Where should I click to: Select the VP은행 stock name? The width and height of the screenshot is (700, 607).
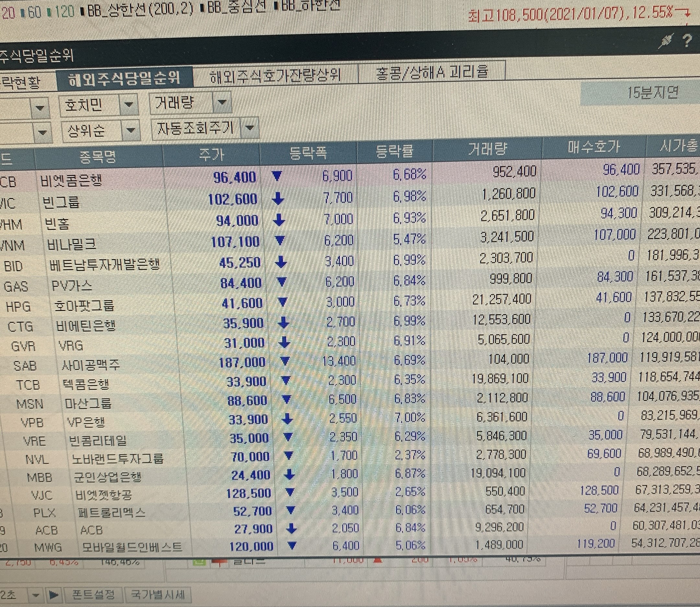click(x=86, y=422)
